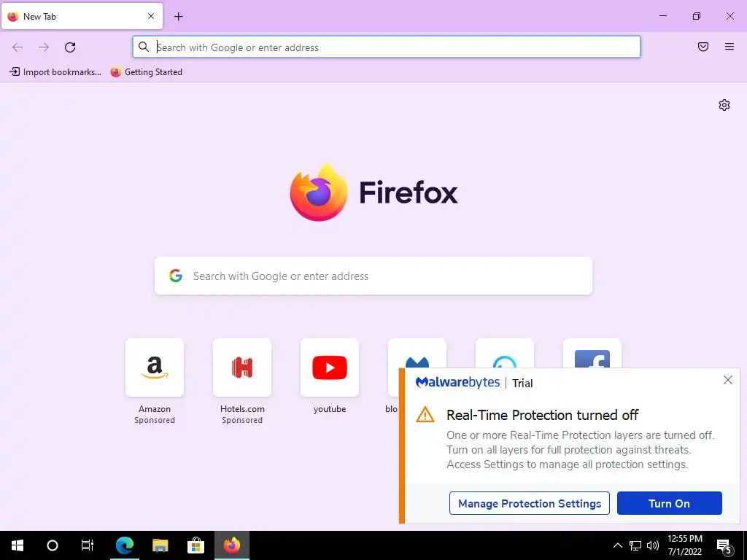Click Firefox icon on the taskbar
Screen dimensions: 747x560
coord(231,545)
